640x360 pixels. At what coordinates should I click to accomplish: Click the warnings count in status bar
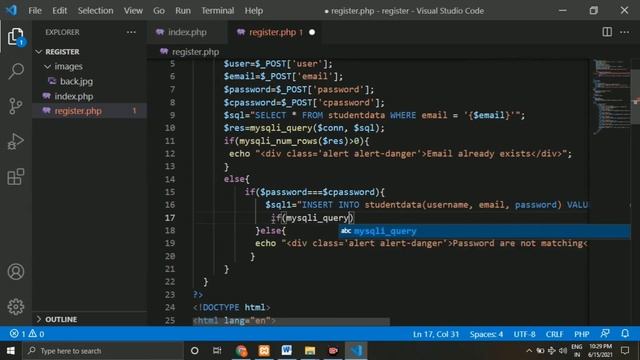pyautogui.click(x=36, y=334)
